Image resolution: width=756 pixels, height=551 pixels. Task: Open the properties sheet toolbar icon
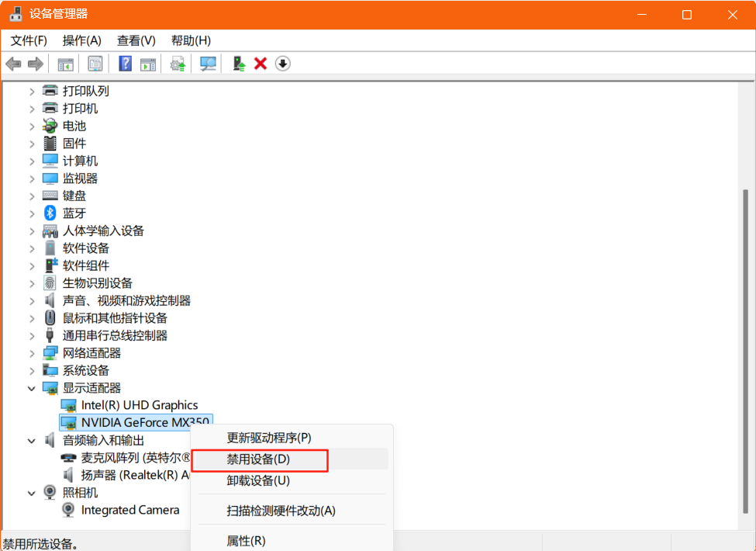point(95,64)
